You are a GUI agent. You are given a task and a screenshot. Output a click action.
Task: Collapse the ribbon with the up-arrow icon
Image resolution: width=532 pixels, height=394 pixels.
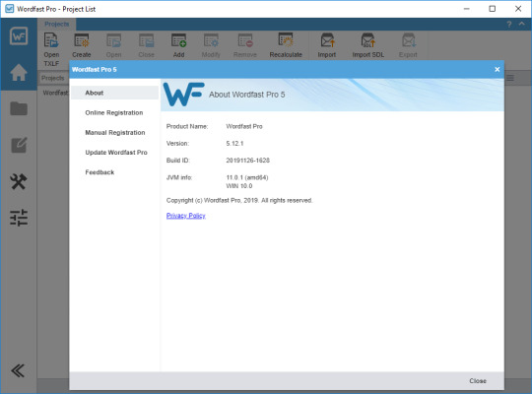click(x=522, y=24)
